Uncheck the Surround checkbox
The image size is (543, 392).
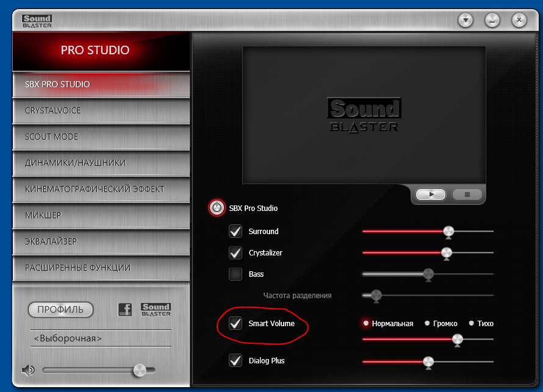click(236, 231)
